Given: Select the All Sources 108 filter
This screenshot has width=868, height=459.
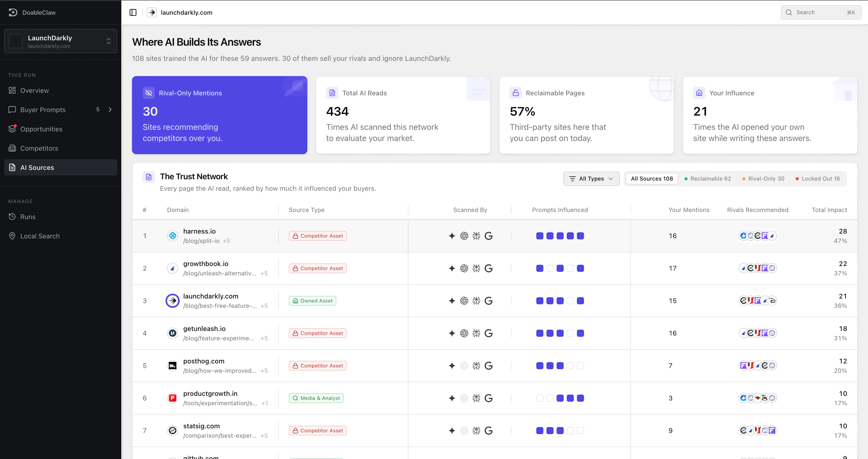Looking at the screenshot, I should click(x=652, y=179).
